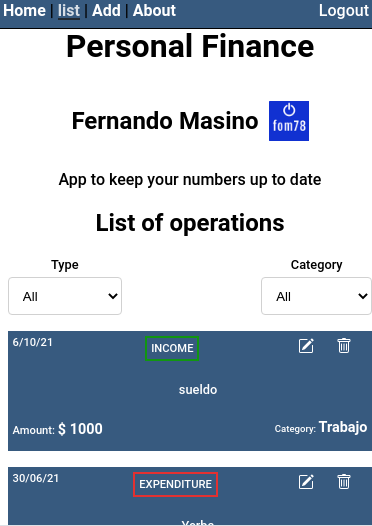Viewport: 372px width, 526px height.
Task: Open the Category filter dropdown
Action: tap(316, 296)
